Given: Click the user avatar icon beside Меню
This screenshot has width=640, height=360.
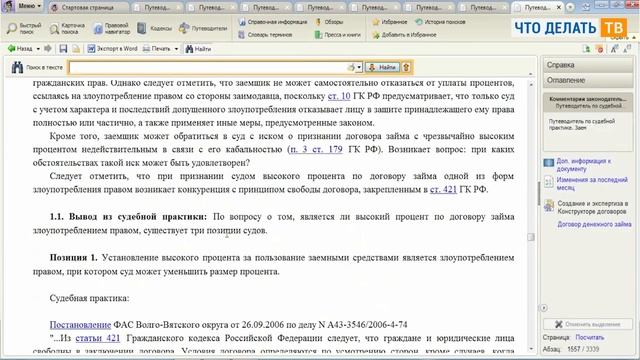Looking at the screenshot, I should (x=8, y=6).
